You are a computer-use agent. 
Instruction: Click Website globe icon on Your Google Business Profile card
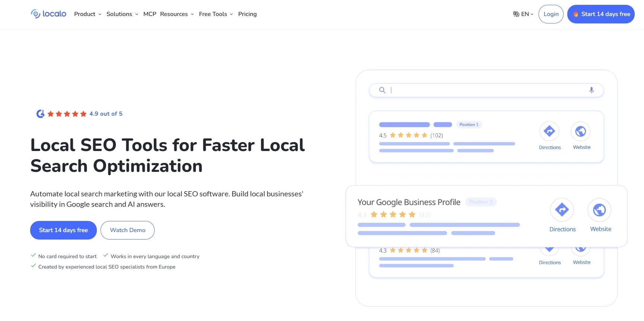point(600,210)
